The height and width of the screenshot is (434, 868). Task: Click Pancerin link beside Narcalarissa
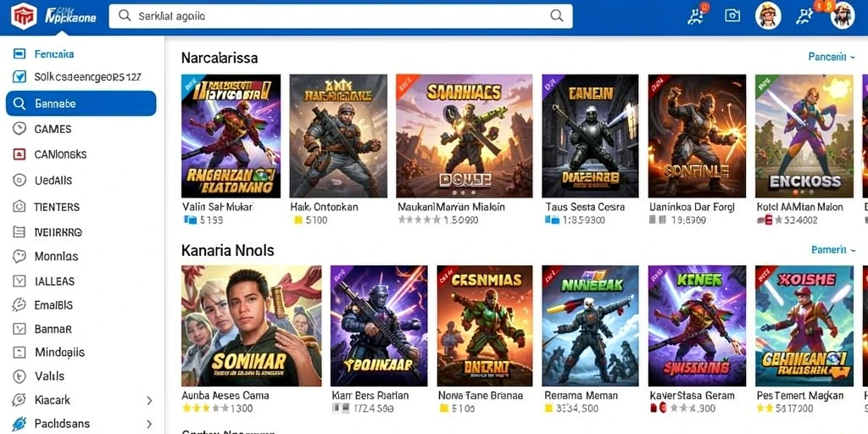click(827, 57)
